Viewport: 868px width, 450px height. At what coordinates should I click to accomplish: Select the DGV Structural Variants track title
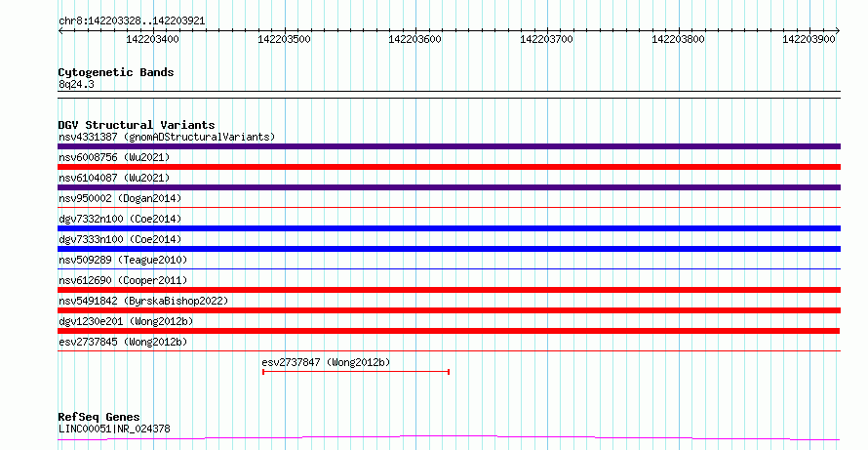137,125
